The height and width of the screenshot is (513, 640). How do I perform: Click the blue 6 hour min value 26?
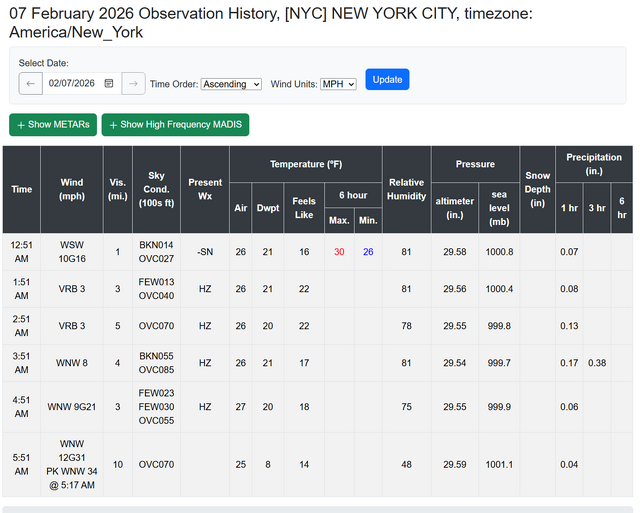[x=368, y=252]
